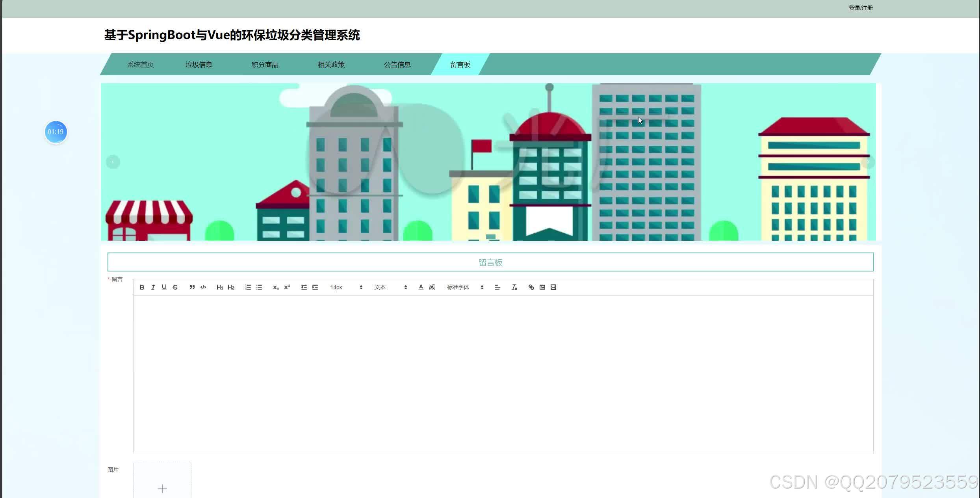Viewport: 980px width, 498px height.
Task: Open the 相关政策 tab
Action: (331, 64)
